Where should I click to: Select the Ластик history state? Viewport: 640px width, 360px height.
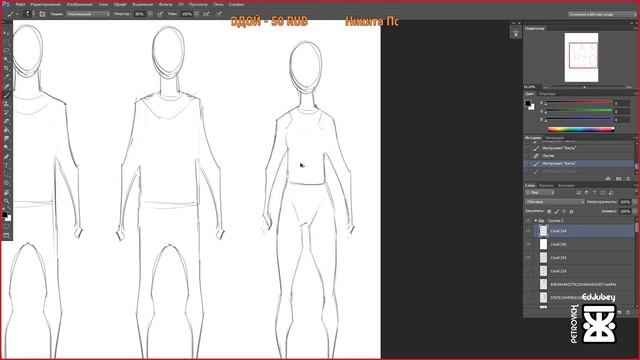point(579,156)
